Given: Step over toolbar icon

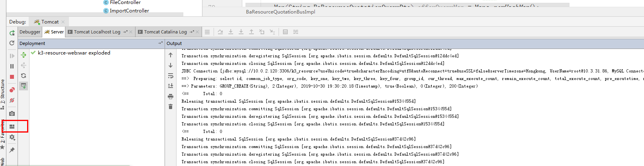Looking at the screenshot, I should (220, 32).
